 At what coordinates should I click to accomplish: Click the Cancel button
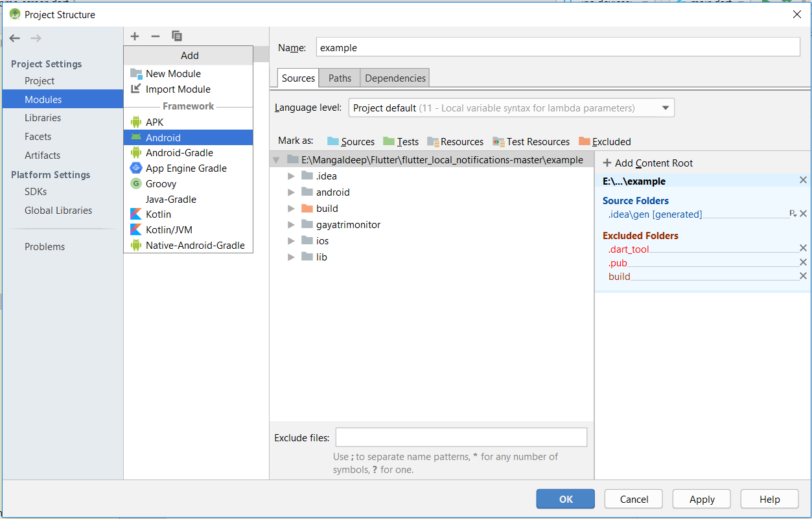(x=634, y=499)
